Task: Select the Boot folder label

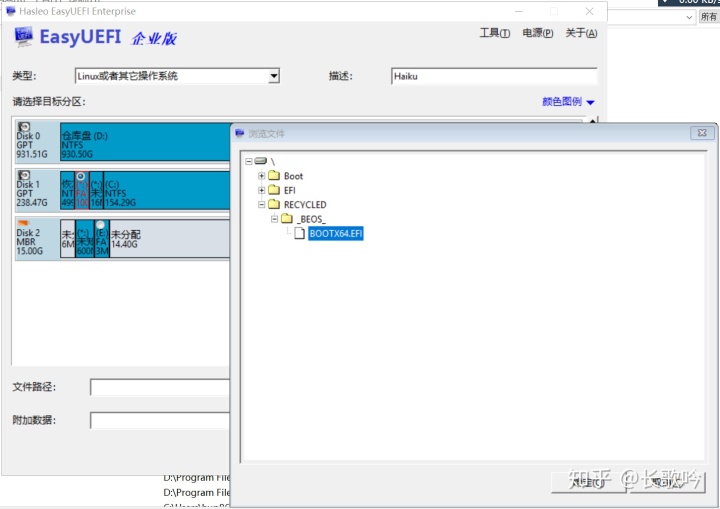Action: (x=293, y=176)
